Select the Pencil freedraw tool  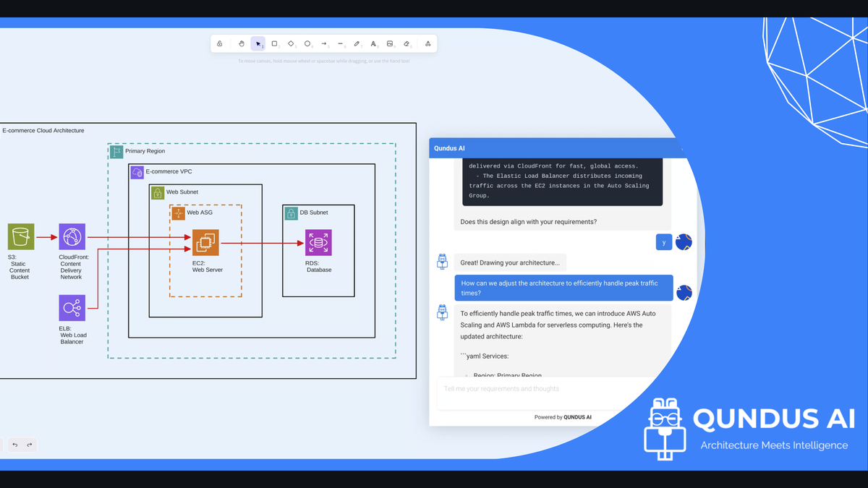[x=357, y=44]
